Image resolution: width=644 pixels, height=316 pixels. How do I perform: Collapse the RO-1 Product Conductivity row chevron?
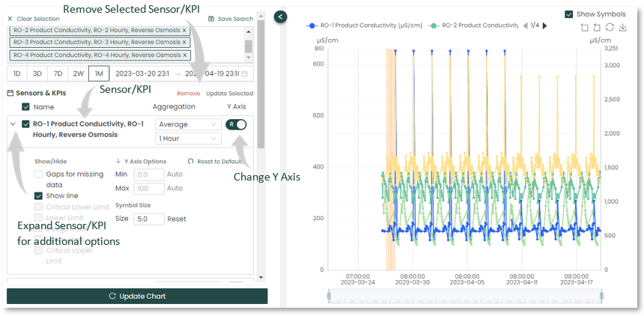[x=13, y=124]
